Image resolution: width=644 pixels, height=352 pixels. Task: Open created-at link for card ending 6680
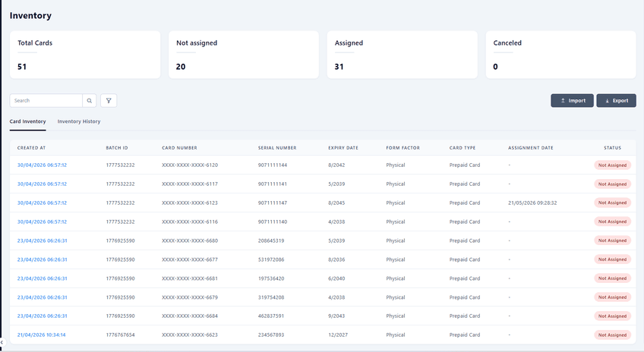click(x=42, y=240)
